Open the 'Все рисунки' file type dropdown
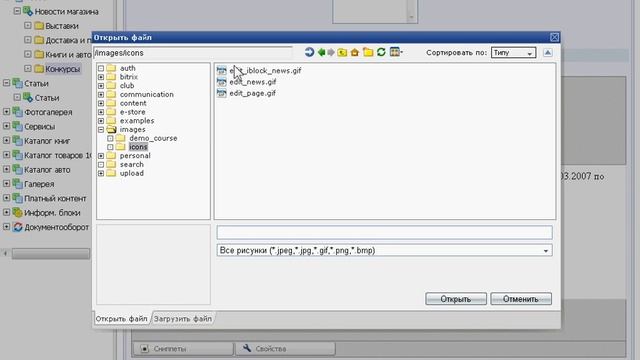Screen dimensions: 640x360 (384, 250)
